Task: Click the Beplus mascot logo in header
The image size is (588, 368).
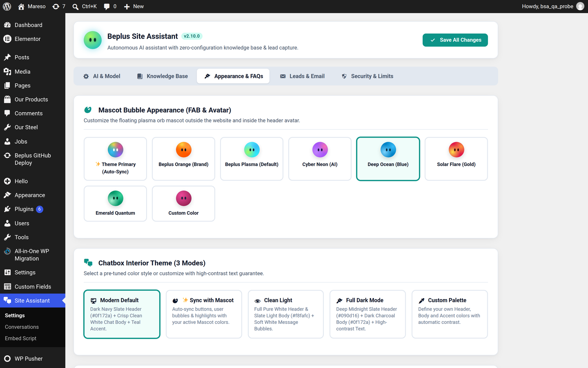Action: click(93, 40)
